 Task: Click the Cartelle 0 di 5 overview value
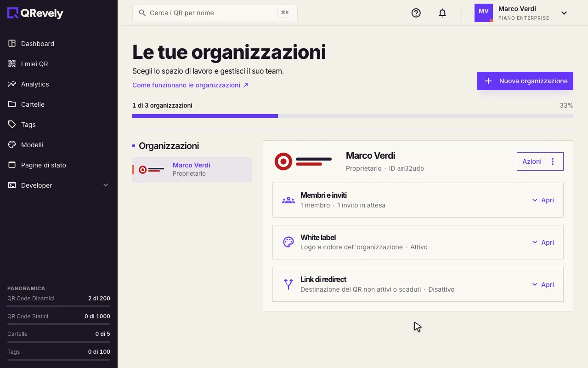click(102, 334)
